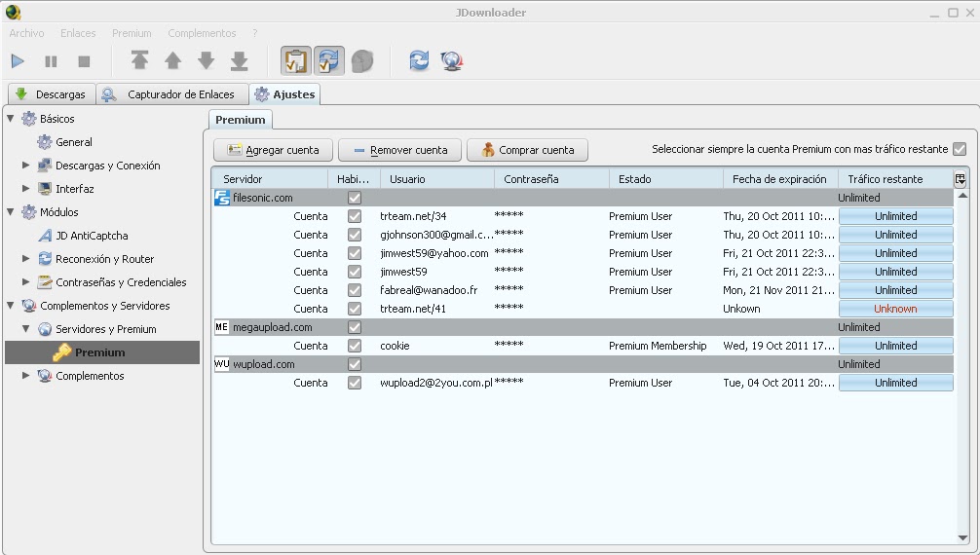
Task: Click the Descargas y Conexión icon
Action: 45,166
